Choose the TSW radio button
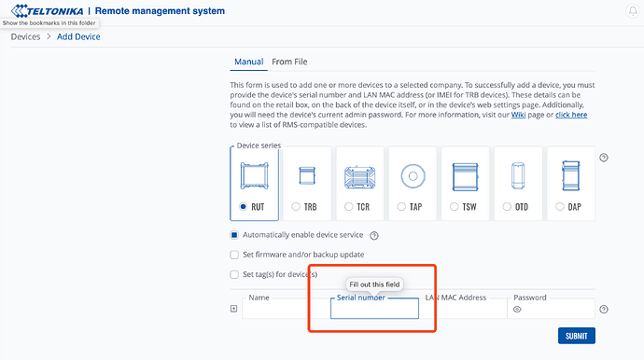The height and width of the screenshot is (360, 644). coord(454,206)
